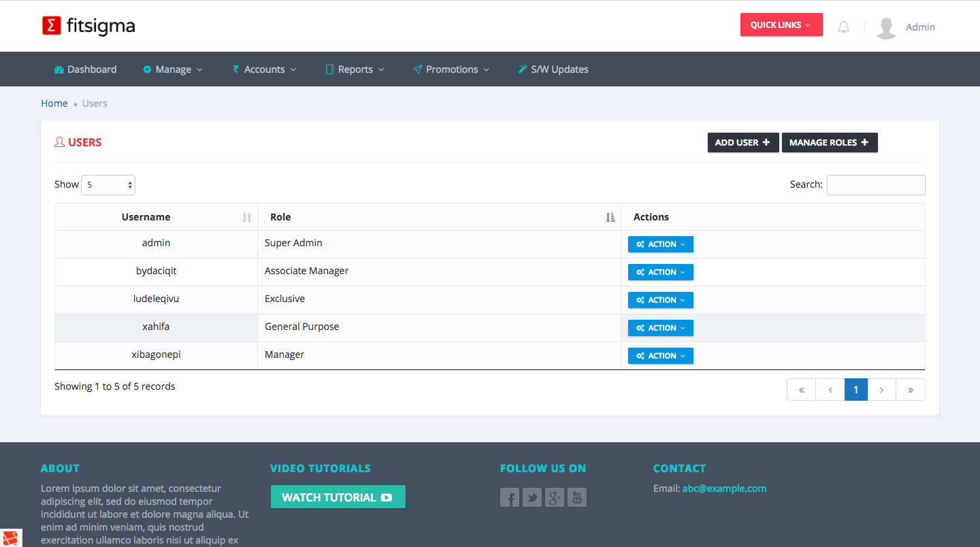This screenshot has height=547, width=980.
Task: Click the Add User button
Action: [x=742, y=143]
